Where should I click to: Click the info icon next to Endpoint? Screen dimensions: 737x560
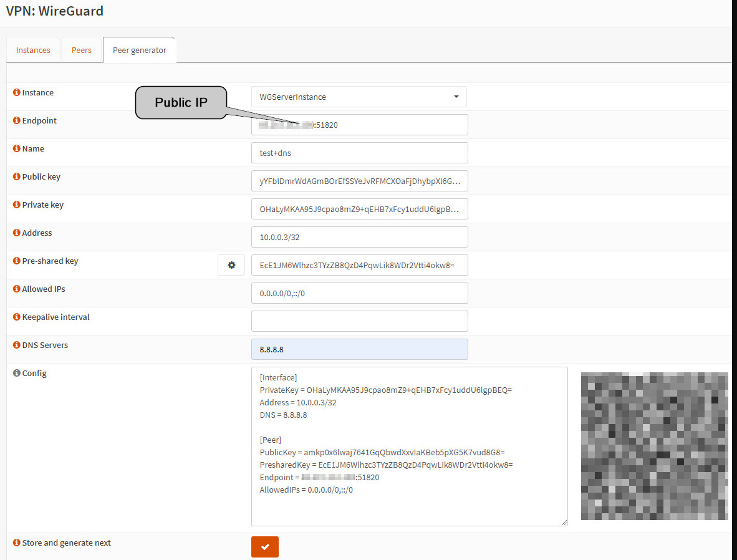pyautogui.click(x=17, y=121)
